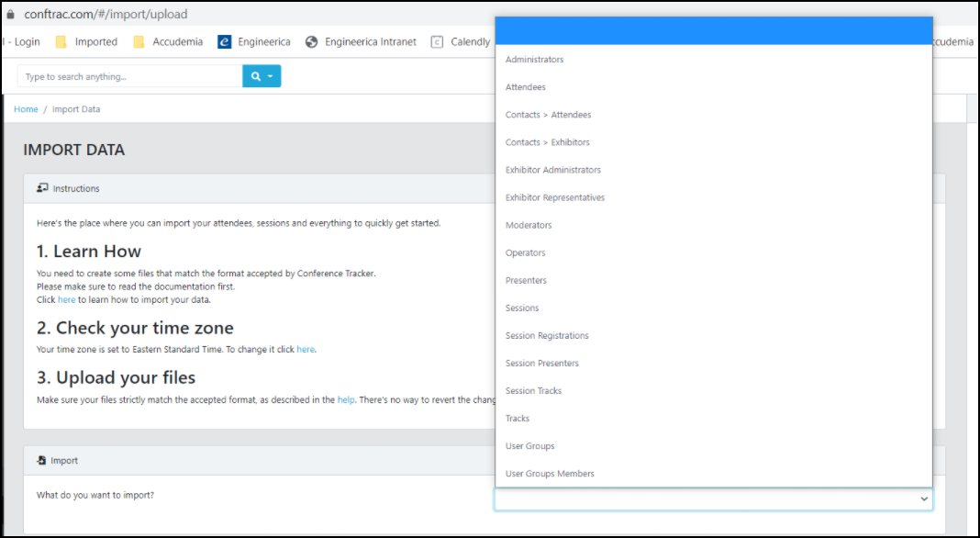Open the Calendly bookmark
Viewport: 980px width, 538px height.
tap(461, 42)
